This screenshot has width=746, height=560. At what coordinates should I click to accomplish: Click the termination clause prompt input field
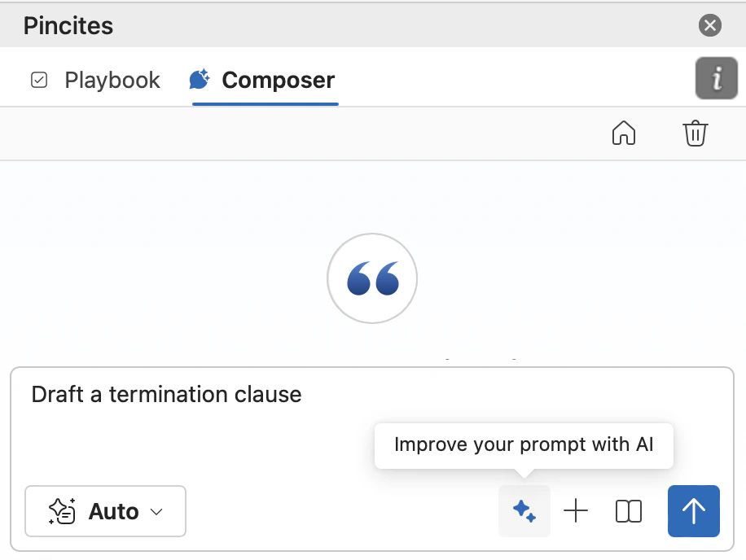point(166,394)
